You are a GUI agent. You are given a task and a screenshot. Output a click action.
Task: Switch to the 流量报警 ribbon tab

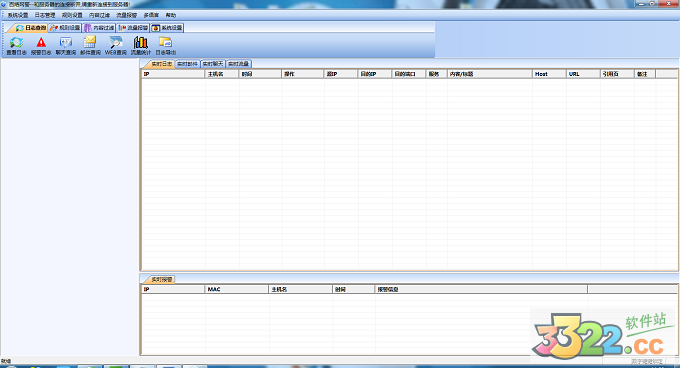[133, 28]
